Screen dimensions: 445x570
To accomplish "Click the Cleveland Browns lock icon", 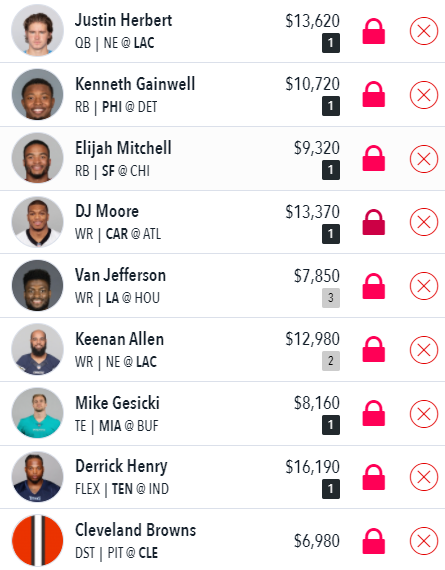I will [374, 542].
